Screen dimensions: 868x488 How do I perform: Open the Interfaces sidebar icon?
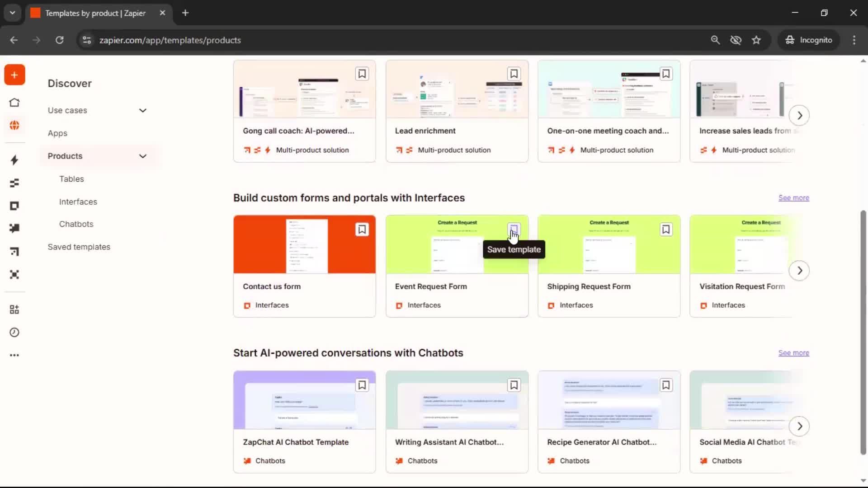tap(14, 206)
